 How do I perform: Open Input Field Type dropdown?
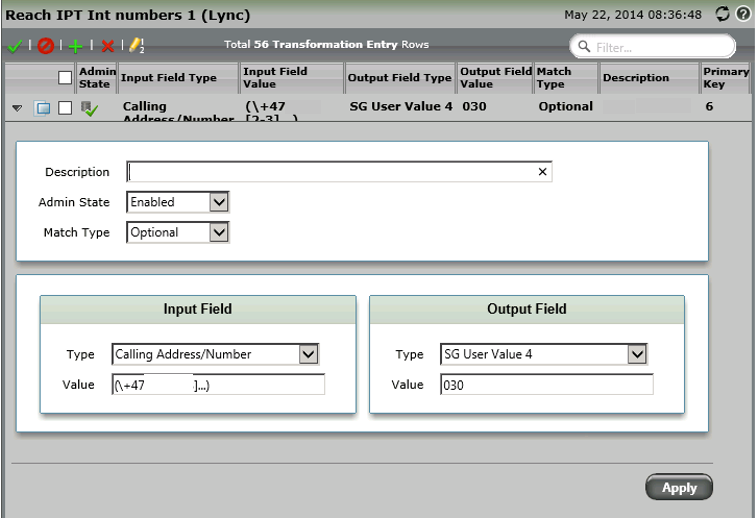tap(308, 354)
